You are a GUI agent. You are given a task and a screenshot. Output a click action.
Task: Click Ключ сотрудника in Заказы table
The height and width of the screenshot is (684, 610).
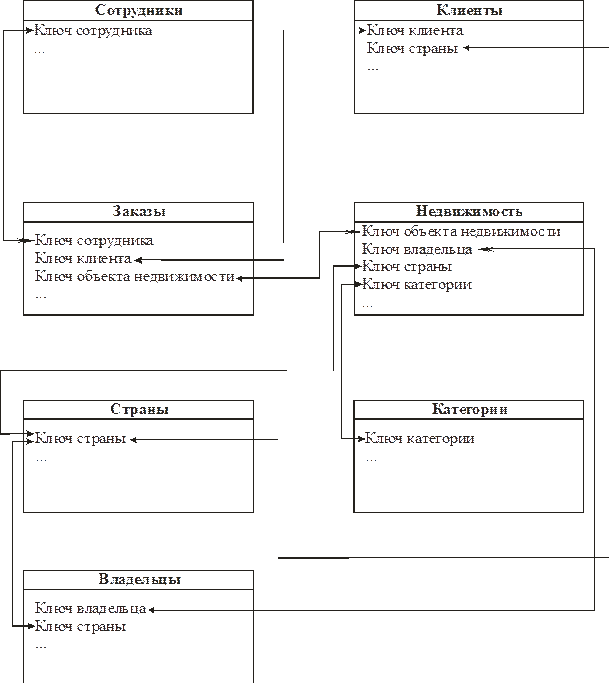coord(94,240)
